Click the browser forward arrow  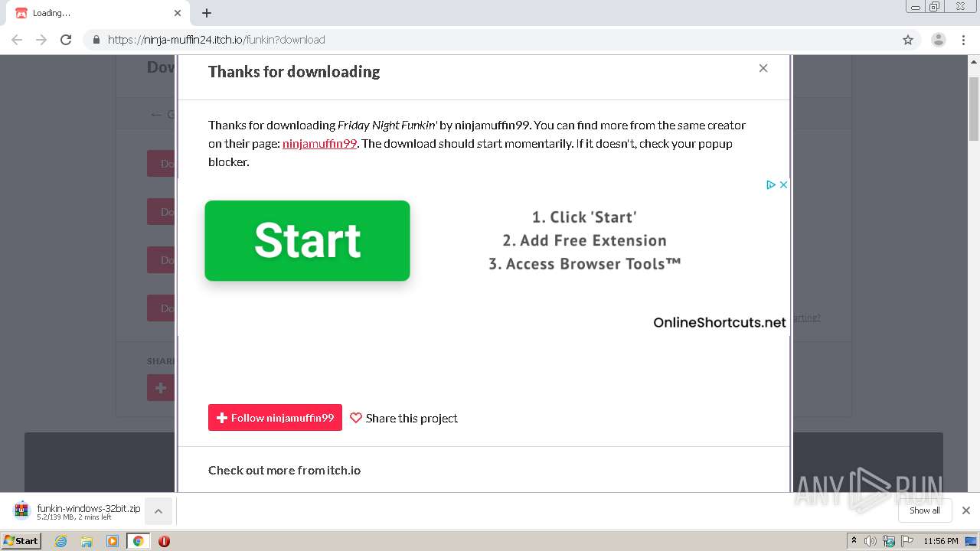(x=41, y=40)
